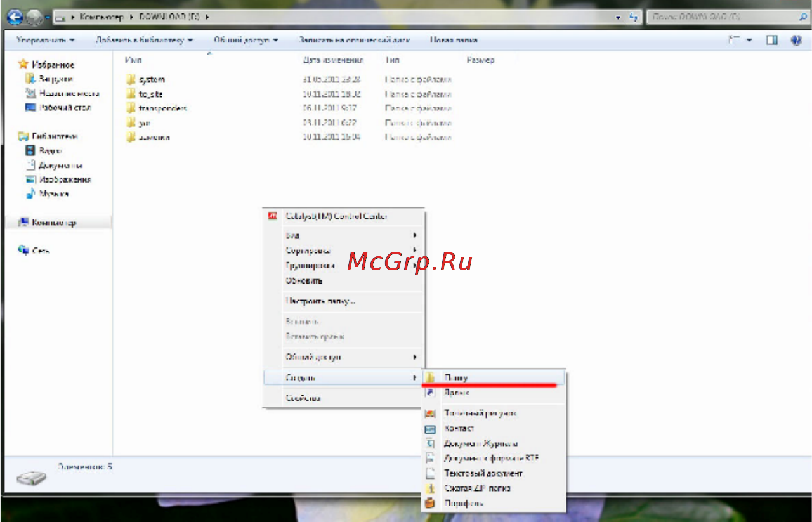Click Записать на оптический диск
This screenshot has width=812, height=522.
point(354,40)
